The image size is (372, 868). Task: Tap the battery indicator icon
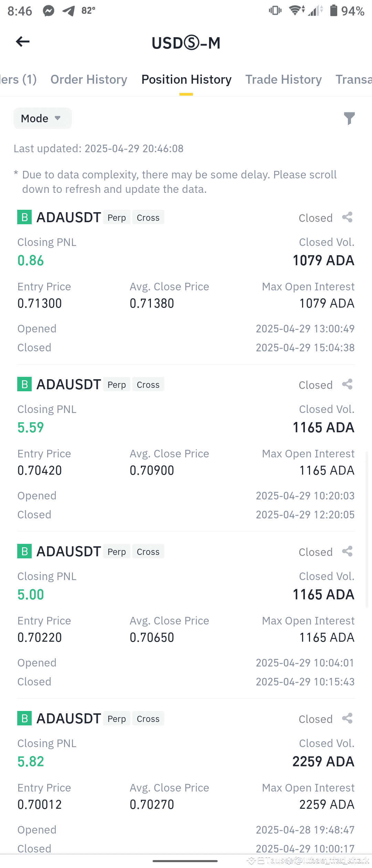(333, 11)
